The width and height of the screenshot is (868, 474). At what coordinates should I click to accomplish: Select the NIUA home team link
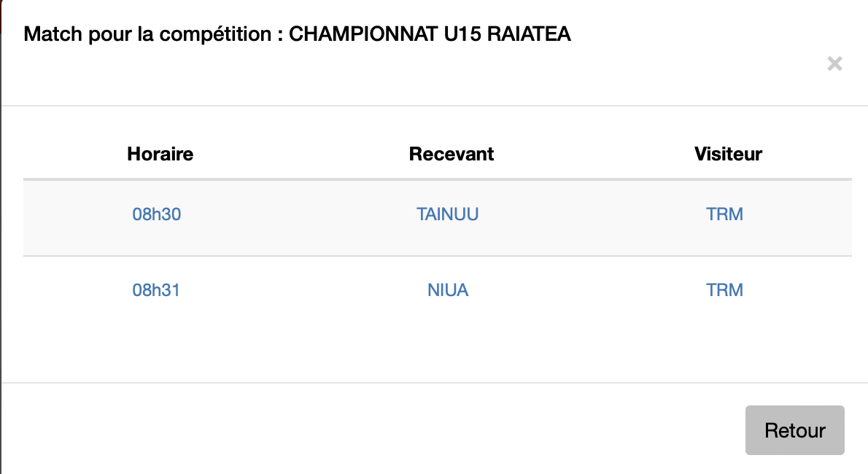click(x=448, y=290)
